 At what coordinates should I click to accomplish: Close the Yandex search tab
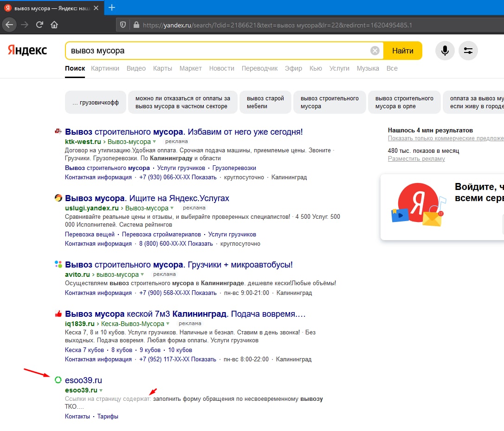click(x=96, y=8)
